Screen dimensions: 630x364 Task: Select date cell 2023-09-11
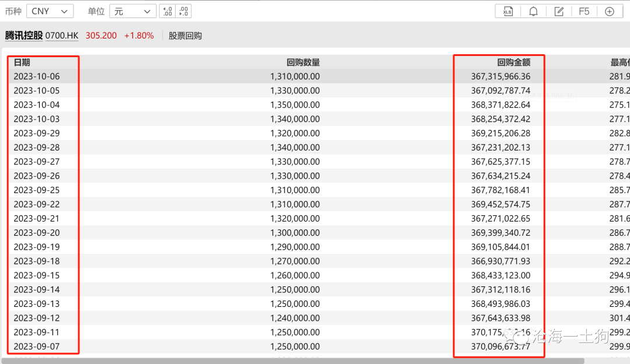(x=37, y=332)
